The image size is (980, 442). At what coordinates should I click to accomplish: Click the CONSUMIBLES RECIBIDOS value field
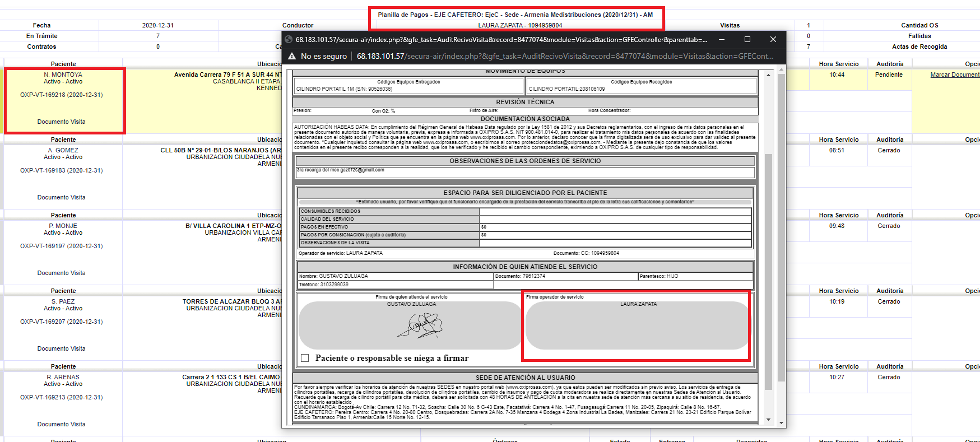coord(615,211)
